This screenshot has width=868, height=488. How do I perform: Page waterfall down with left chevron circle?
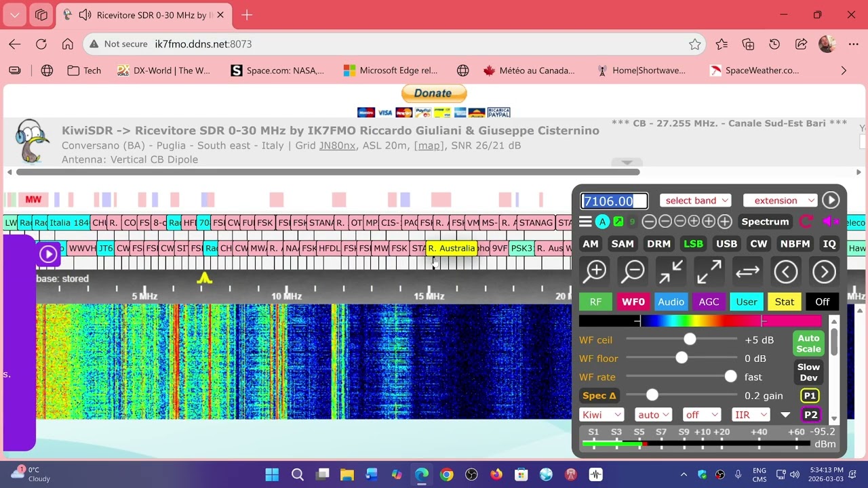click(x=786, y=272)
